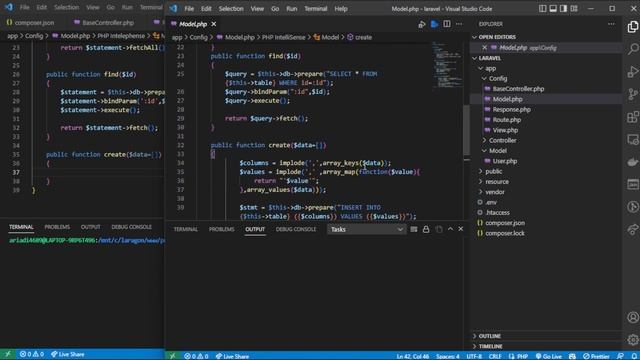Open Terminal menu in front window
This screenshot has width=640, height=360.
coord(316,9)
